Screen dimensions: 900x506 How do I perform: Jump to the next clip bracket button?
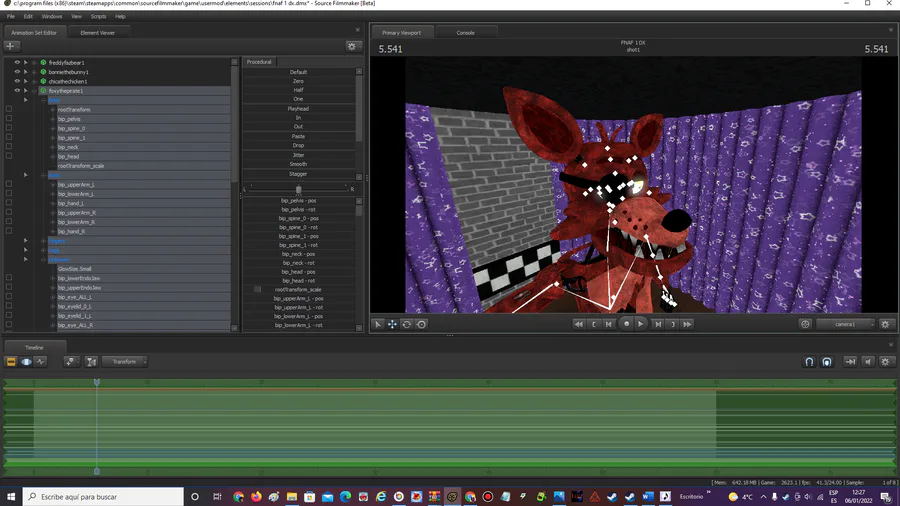click(673, 324)
